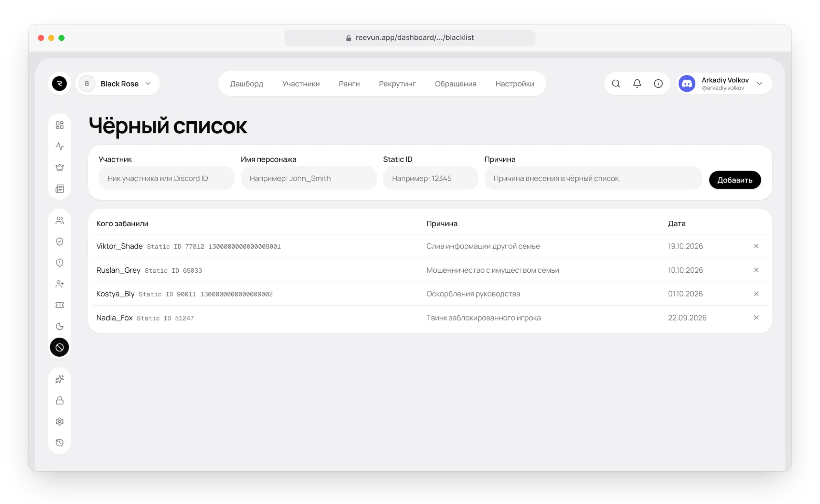Click the browser address bar URL
The image size is (820, 504).
click(x=410, y=38)
